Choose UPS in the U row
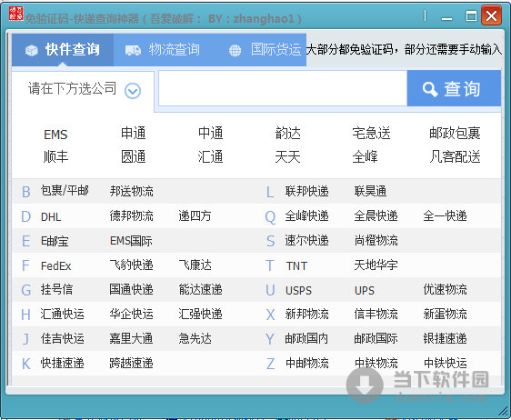The image size is (511, 420). point(365,290)
